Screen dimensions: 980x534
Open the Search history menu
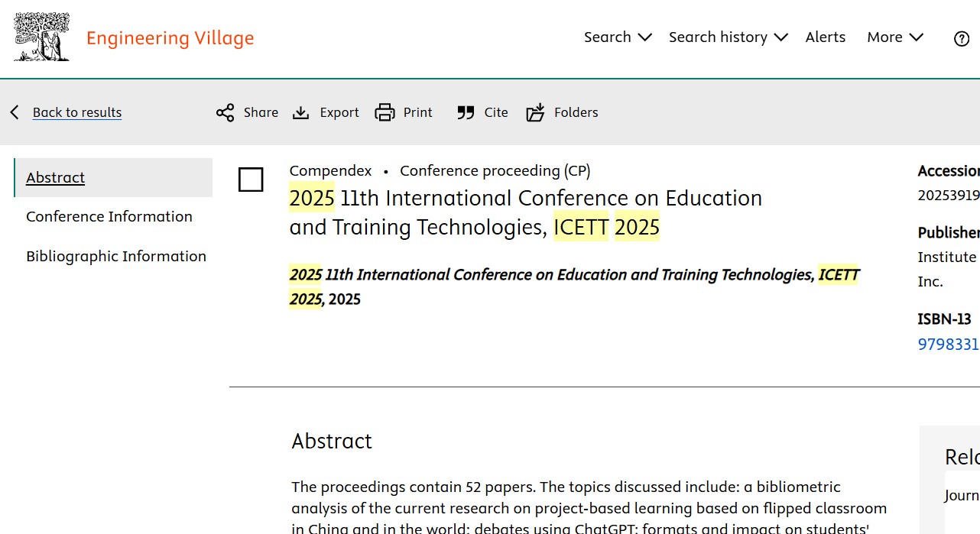coord(728,37)
